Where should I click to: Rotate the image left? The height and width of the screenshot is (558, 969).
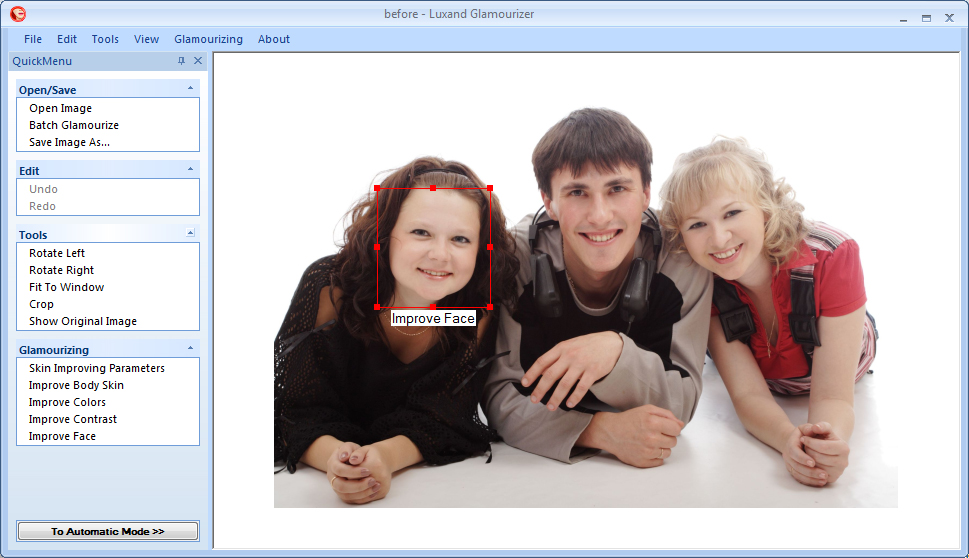57,253
